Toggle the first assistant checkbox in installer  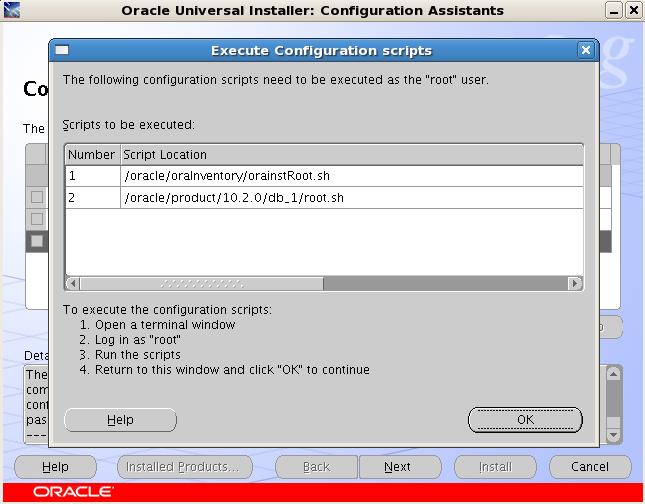[x=37, y=197]
